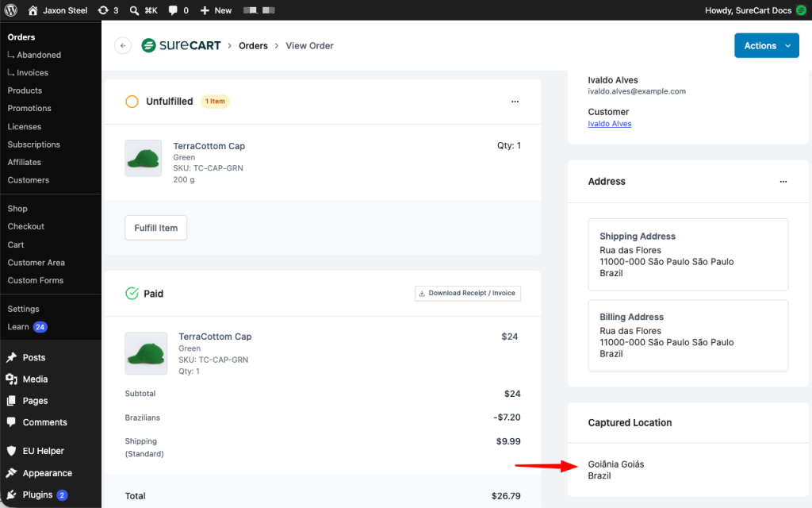
Task: Select the ivaldo.alves@example.com email text
Action: [x=637, y=91]
